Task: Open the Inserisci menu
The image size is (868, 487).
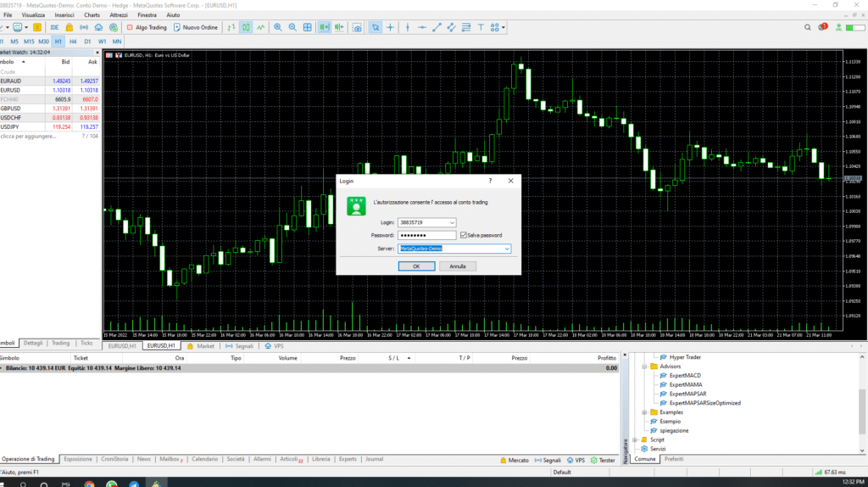Action: [64, 15]
